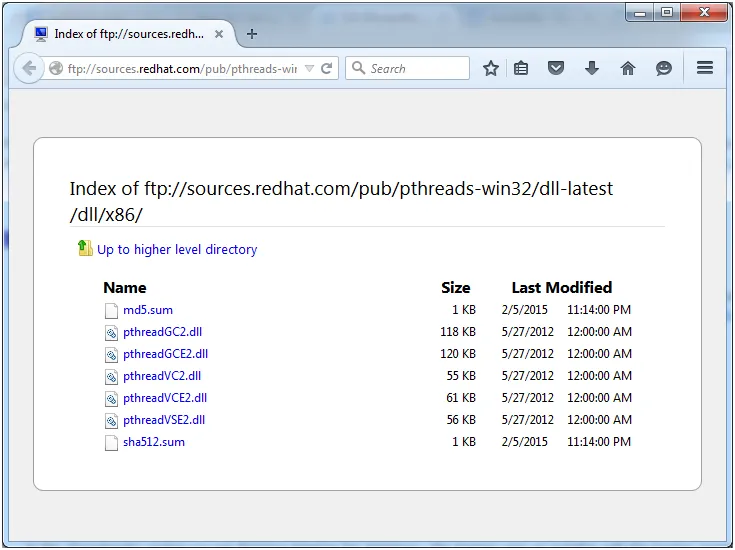Click the search magnifier icon

[359, 68]
